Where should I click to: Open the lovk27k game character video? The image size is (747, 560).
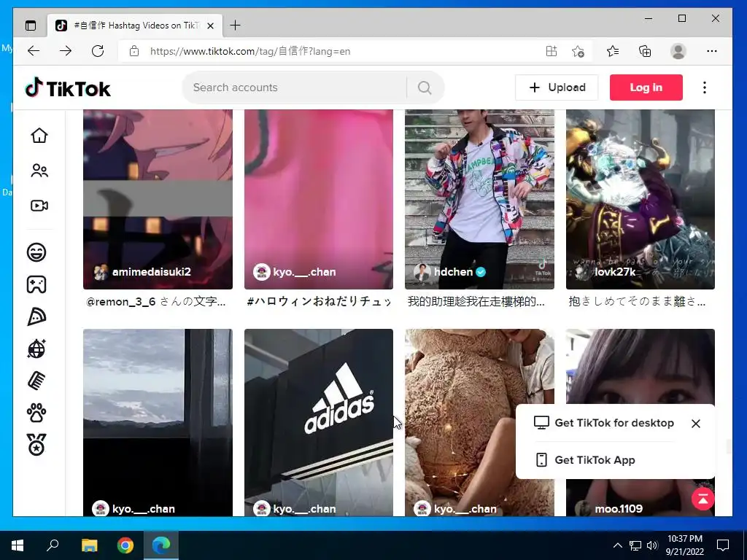point(640,199)
